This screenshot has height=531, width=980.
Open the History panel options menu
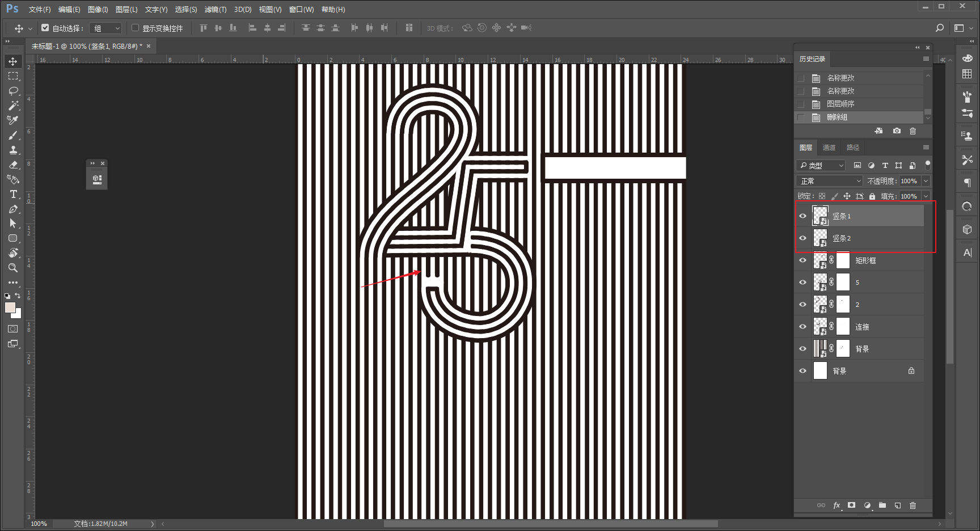click(926, 59)
